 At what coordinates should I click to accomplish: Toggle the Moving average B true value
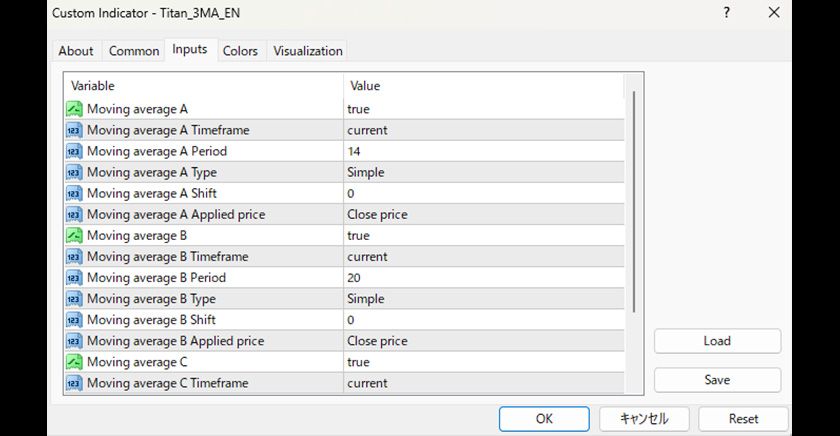pos(358,236)
